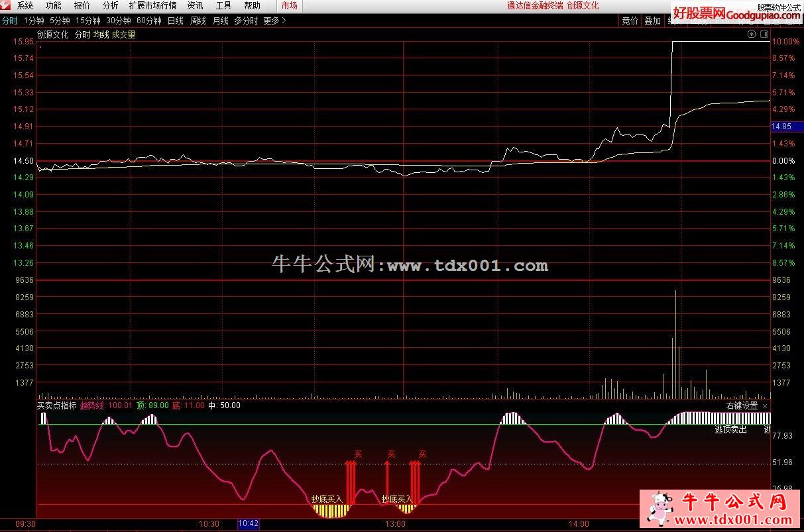Click the 77.93 indicator scale value
This screenshot has height=532, width=804.
click(783, 436)
